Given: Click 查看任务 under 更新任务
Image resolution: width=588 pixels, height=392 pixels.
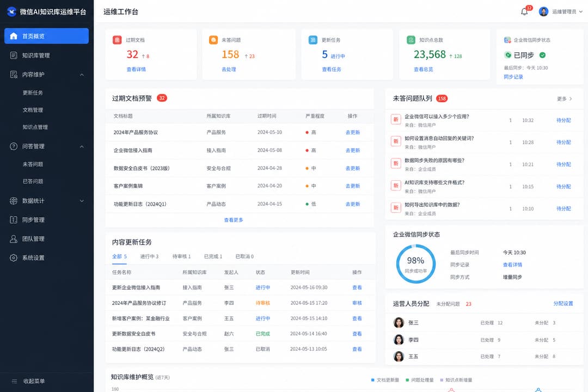Looking at the screenshot, I should coord(332,69).
